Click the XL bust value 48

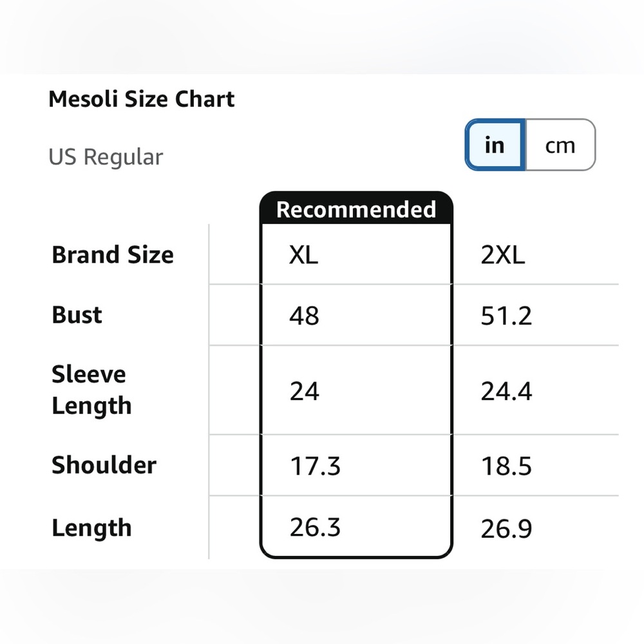point(305,316)
